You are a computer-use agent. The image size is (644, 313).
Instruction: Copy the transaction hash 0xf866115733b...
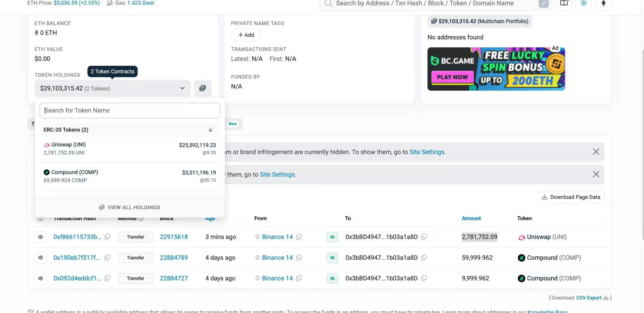(107, 237)
